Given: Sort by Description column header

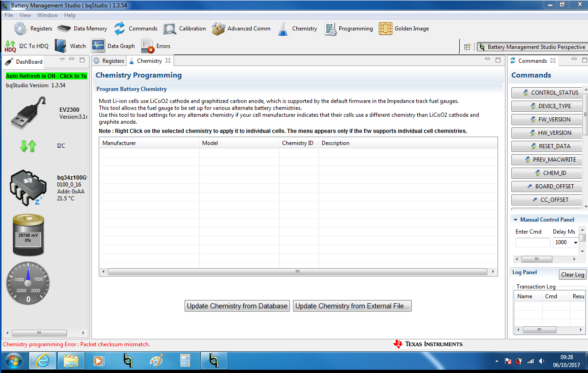Looking at the screenshot, I should click(x=408, y=143).
